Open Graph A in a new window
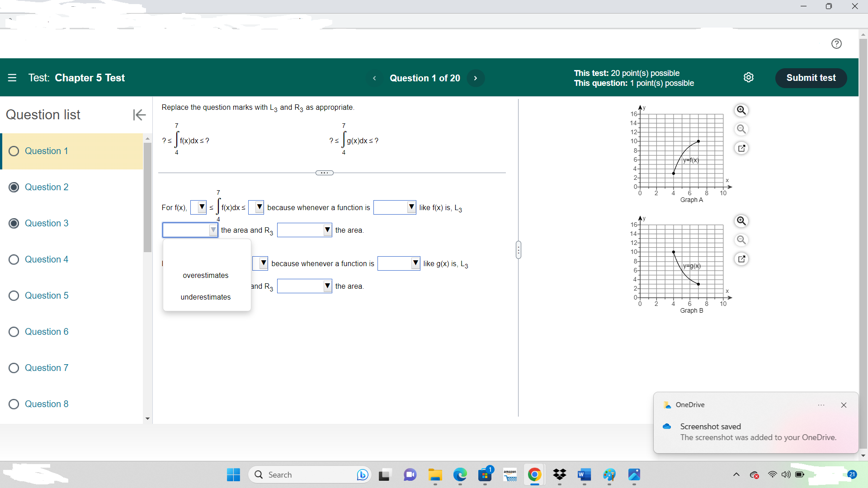Screen dimensions: 868x488 tap(741, 148)
